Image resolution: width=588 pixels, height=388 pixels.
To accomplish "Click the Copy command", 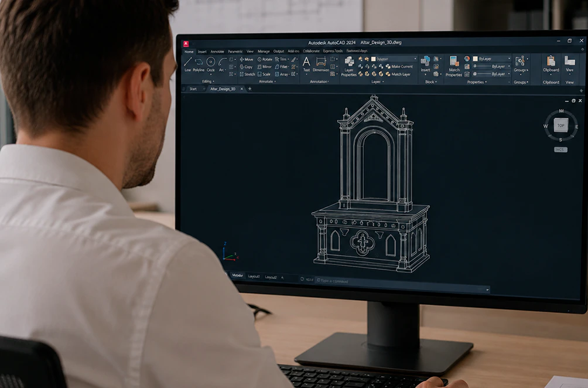I will tap(246, 67).
